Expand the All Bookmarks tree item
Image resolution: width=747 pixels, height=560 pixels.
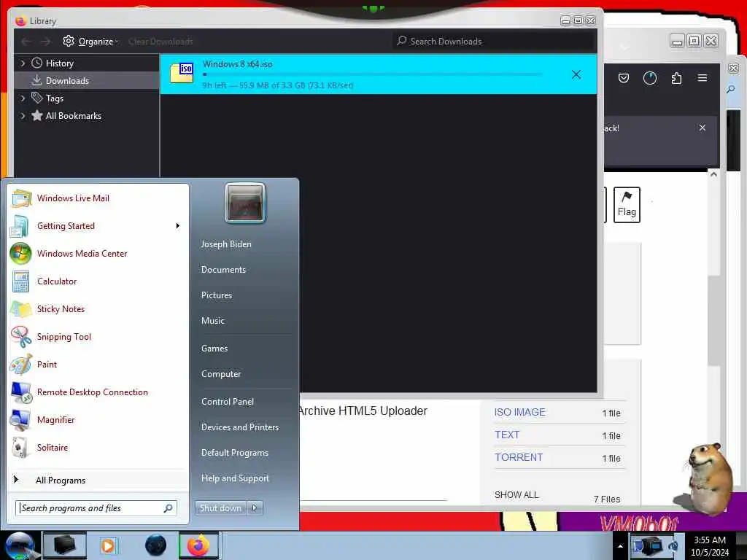coord(23,116)
